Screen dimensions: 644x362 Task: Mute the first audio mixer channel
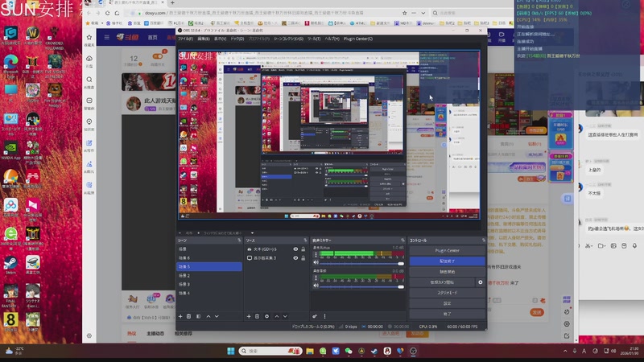(316, 263)
